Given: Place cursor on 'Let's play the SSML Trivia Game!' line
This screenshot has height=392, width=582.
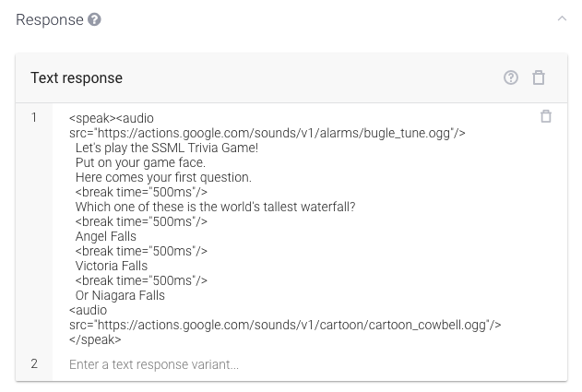Looking at the screenshot, I should [x=167, y=148].
